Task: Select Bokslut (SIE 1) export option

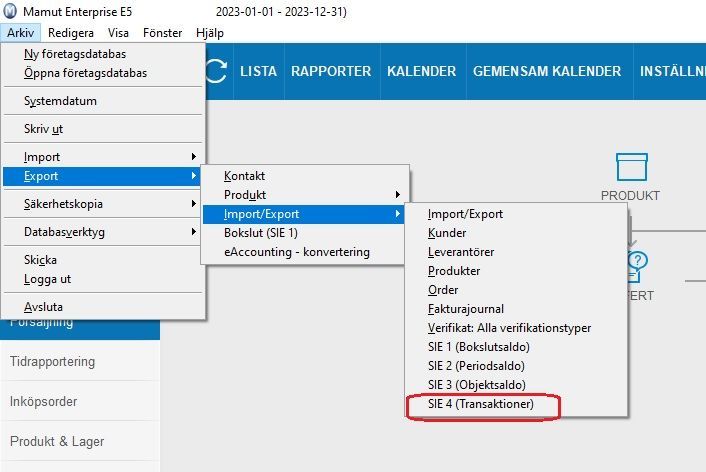Action: tap(304, 233)
